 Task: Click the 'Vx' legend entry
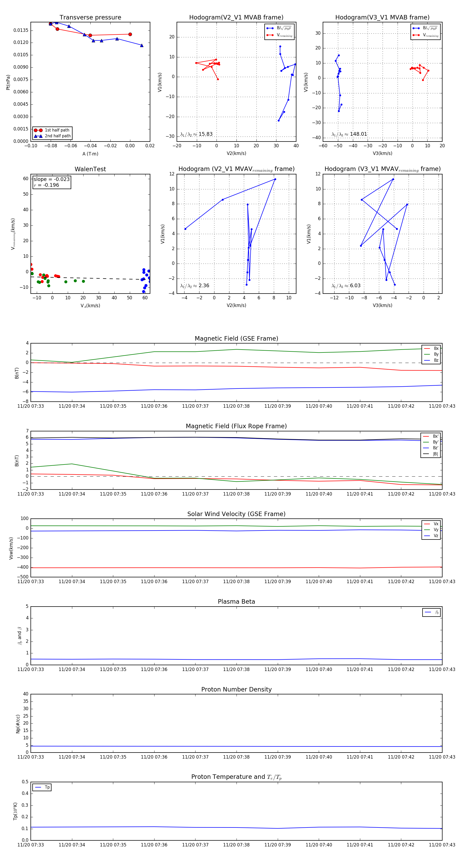431,524
